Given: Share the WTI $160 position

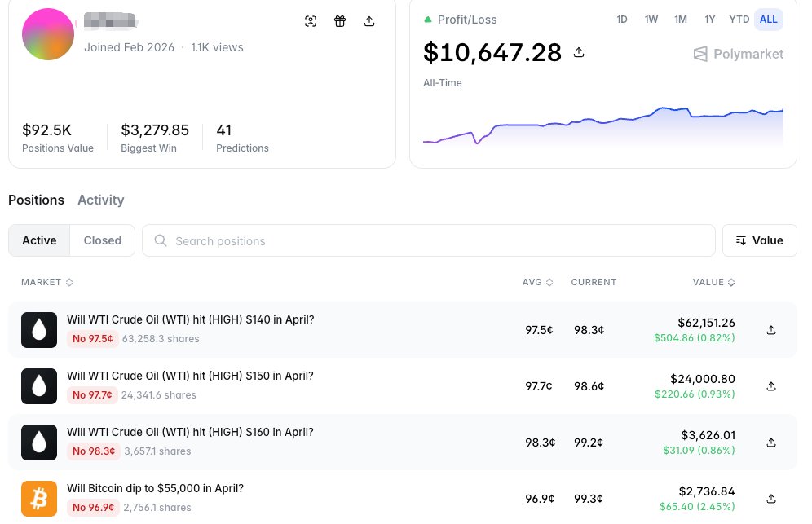Looking at the screenshot, I should (771, 443).
